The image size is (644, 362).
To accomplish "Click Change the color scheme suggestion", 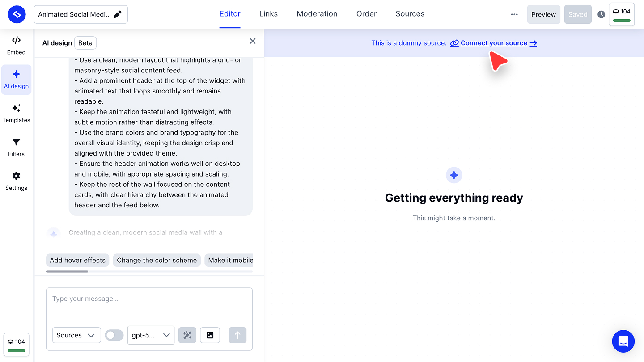I will 157,260.
